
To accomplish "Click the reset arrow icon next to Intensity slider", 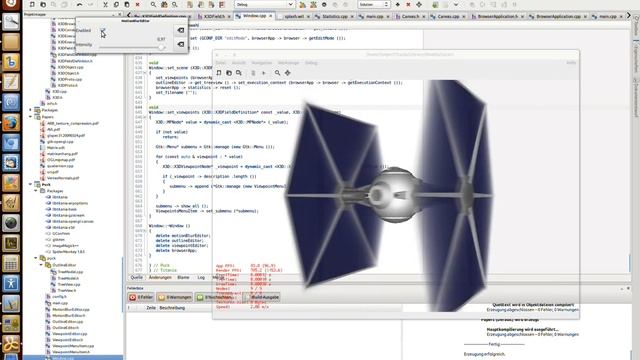I will coord(180,44).
